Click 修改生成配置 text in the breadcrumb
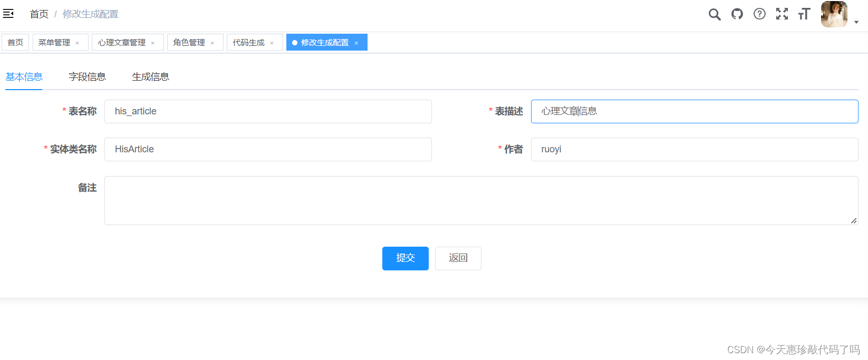This screenshot has width=868, height=360. pyautogui.click(x=91, y=14)
